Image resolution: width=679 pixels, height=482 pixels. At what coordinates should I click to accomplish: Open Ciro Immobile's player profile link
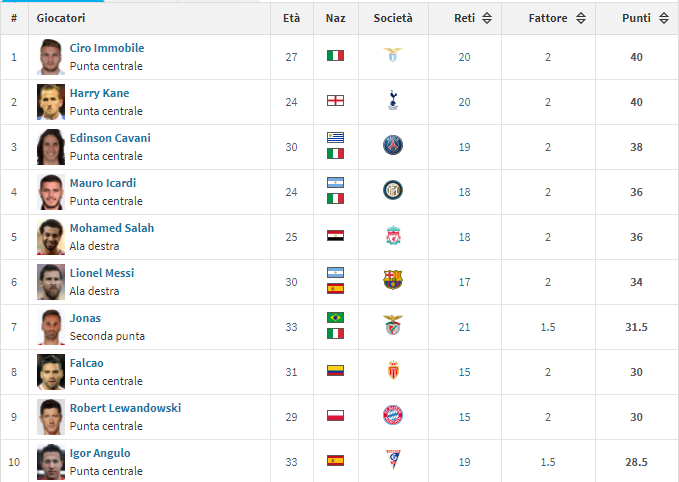107,48
